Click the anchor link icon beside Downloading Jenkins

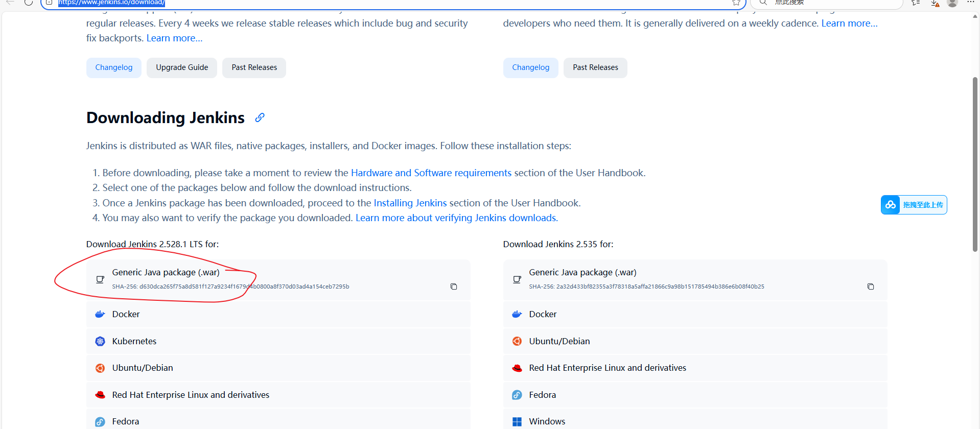260,117
